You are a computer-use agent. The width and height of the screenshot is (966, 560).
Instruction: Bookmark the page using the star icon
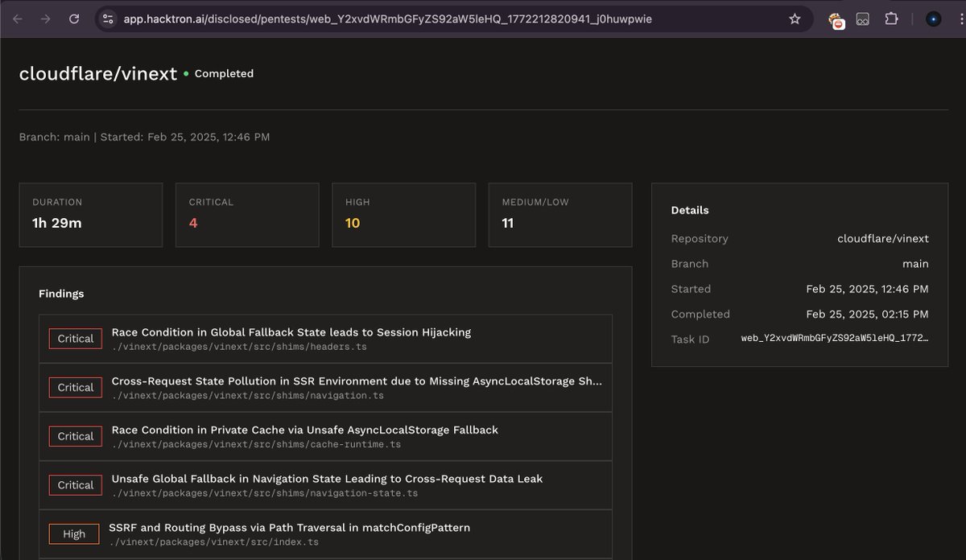pyautogui.click(x=795, y=19)
